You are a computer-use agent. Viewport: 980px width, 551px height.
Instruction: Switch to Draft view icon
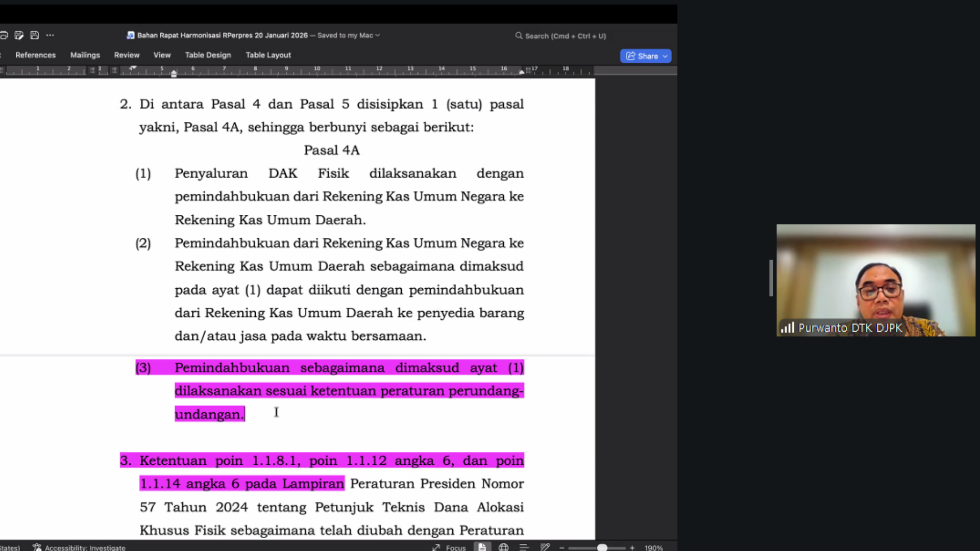click(x=545, y=547)
